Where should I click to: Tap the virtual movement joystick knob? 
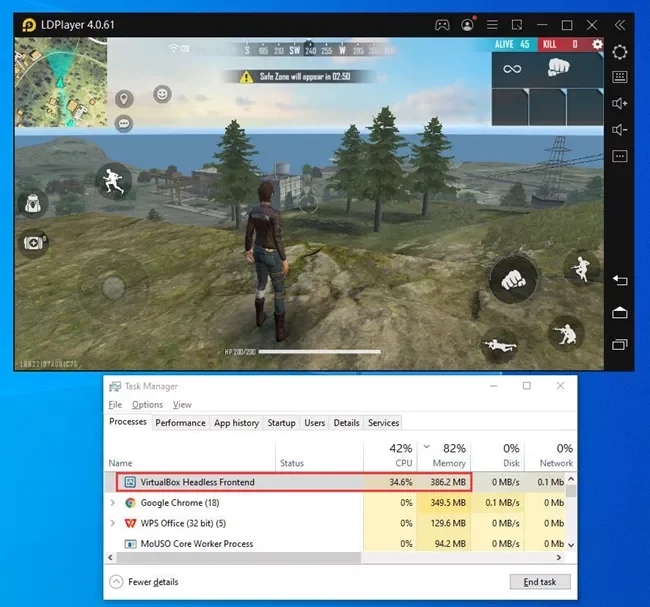[113, 287]
